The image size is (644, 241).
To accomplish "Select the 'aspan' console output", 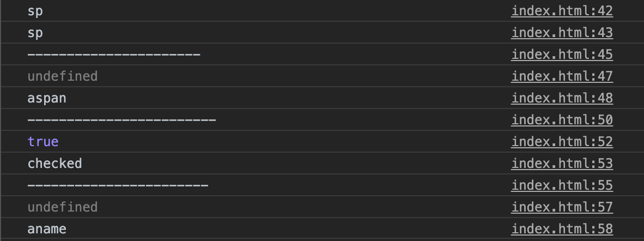I will pos(47,98).
